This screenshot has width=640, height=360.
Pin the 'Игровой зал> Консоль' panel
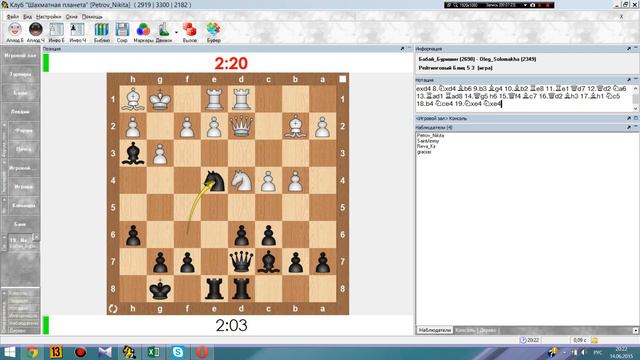[x=629, y=118]
